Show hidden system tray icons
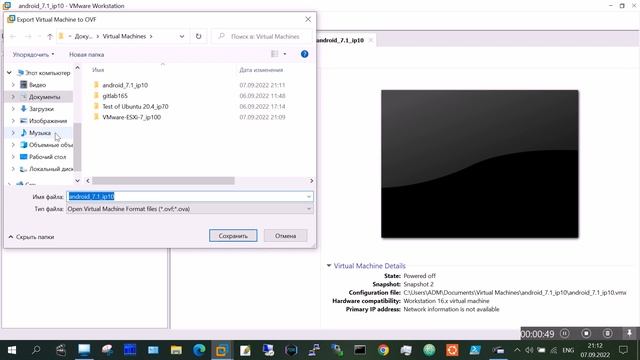The width and height of the screenshot is (640, 360). [517, 350]
